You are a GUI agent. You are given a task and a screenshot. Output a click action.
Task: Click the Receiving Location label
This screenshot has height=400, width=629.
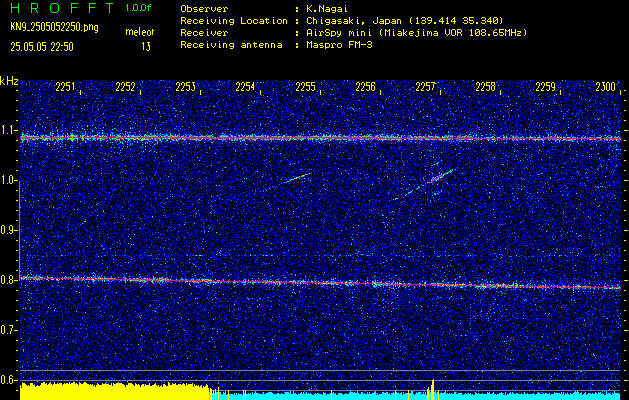pos(234,21)
